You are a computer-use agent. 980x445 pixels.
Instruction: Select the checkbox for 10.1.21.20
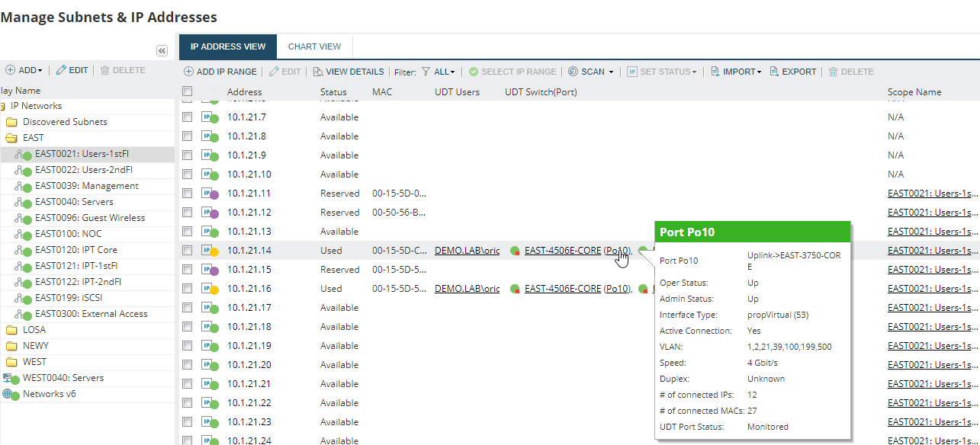tap(188, 365)
